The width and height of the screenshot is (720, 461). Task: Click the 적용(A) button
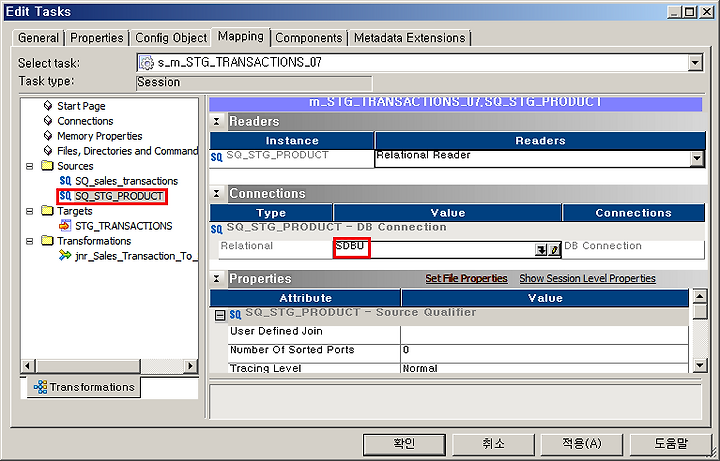point(581,444)
